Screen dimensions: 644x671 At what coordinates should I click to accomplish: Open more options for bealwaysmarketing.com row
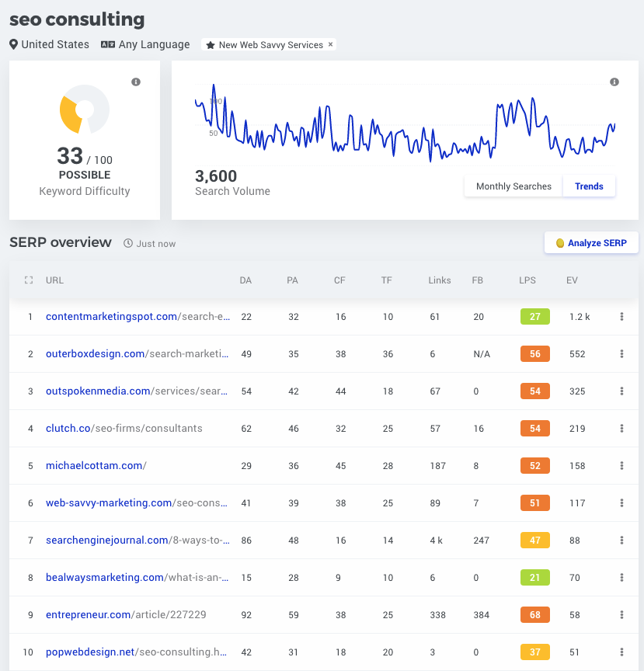tap(621, 577)
